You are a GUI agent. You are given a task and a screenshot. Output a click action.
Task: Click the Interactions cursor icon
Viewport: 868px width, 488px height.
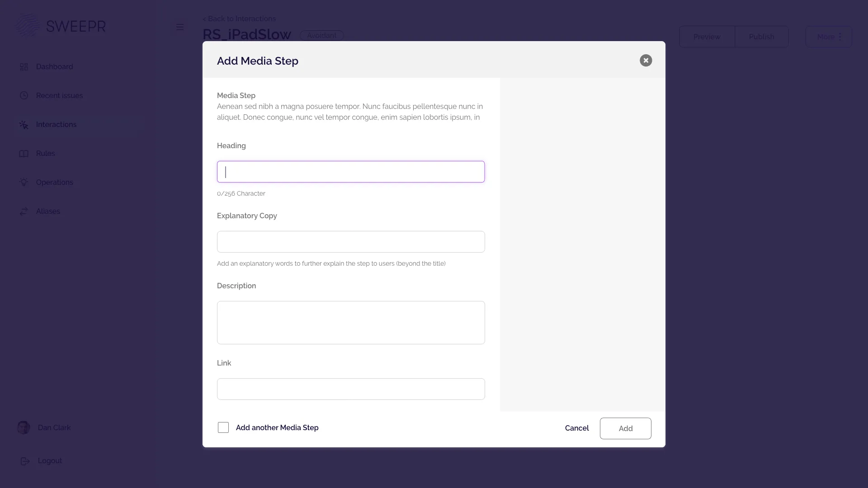24,125
